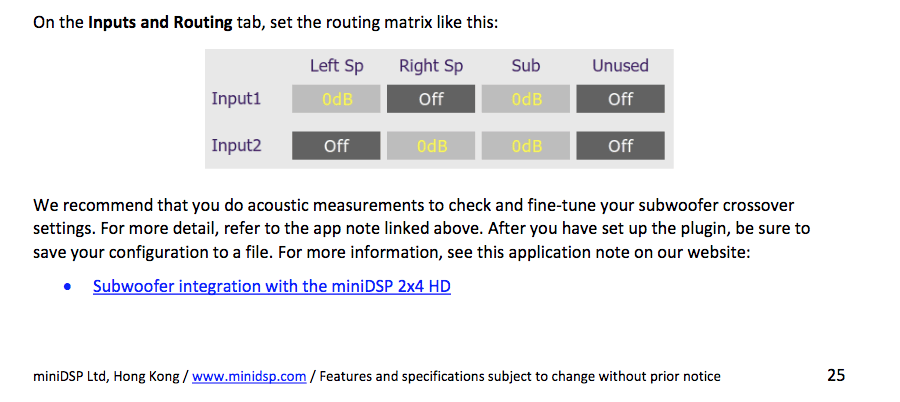Click the Sub column header
The image size is (900, 402).
tap(526, 65)
